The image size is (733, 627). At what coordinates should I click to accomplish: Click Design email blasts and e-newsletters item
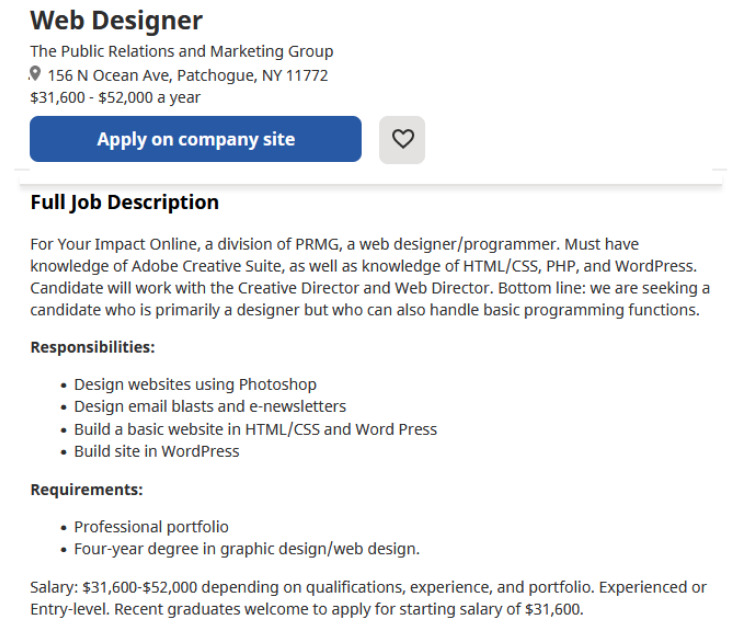210,406
